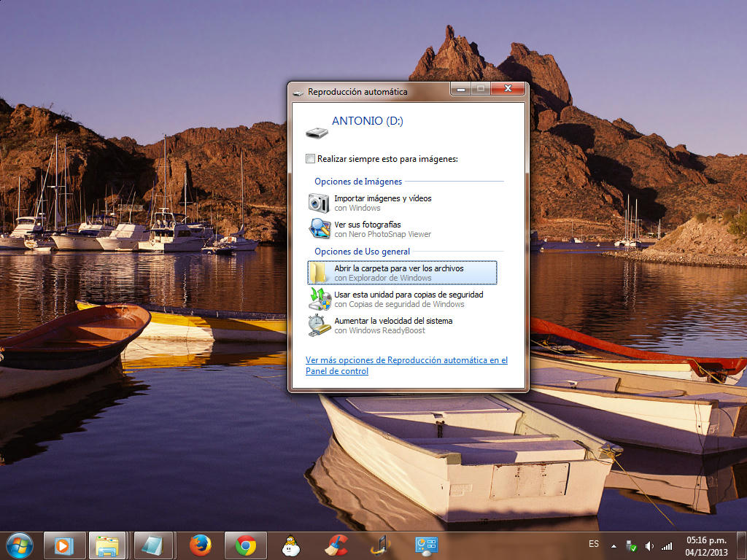Viewport: 747px width, 560px height.
Task: Select "Aumentar la velocidad del sistema" text
Action: pos(393,321)
